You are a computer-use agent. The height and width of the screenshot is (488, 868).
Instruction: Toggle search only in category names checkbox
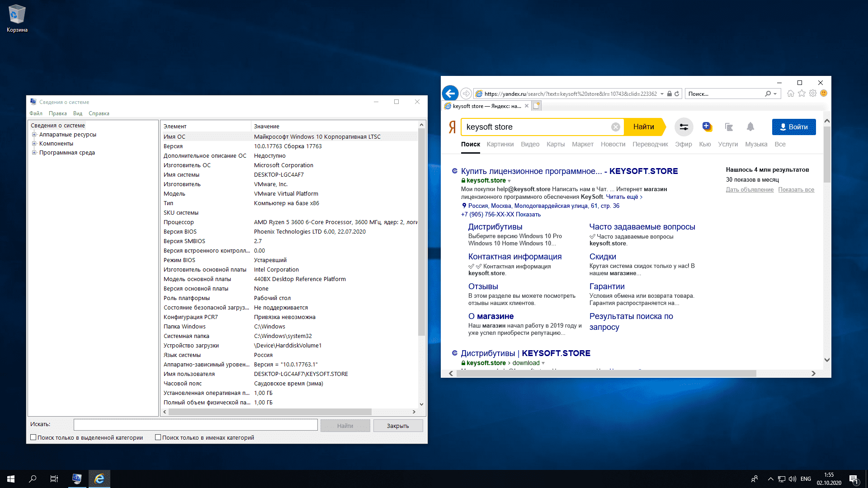[158, 437]
